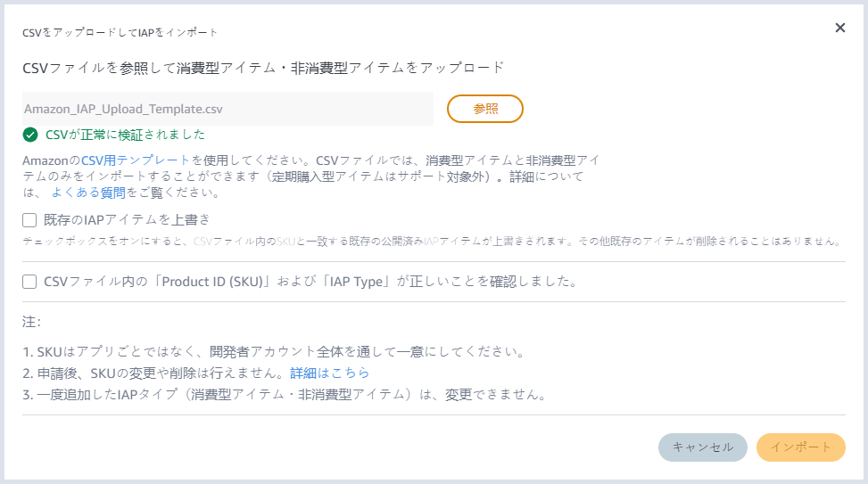Viewport: 868px width, 484px height.
Task: Click the heading CSVファイルを参照して消費型アイテム
Action: [x=263, y=68]
